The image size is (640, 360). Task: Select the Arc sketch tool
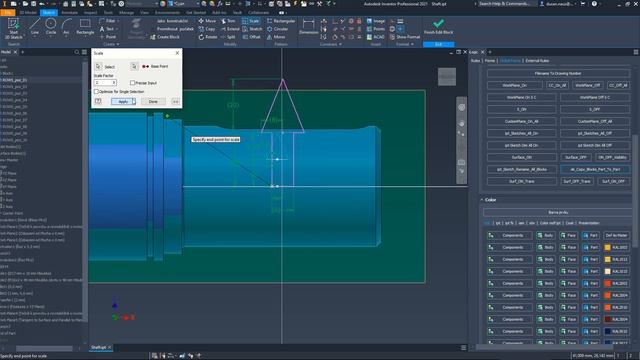click(x=66, y=26)
